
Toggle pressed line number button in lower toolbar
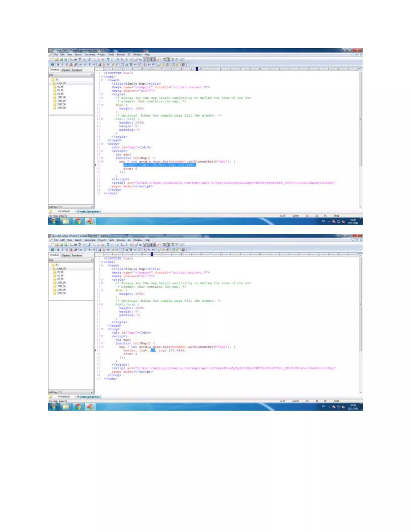pos(154,245)
